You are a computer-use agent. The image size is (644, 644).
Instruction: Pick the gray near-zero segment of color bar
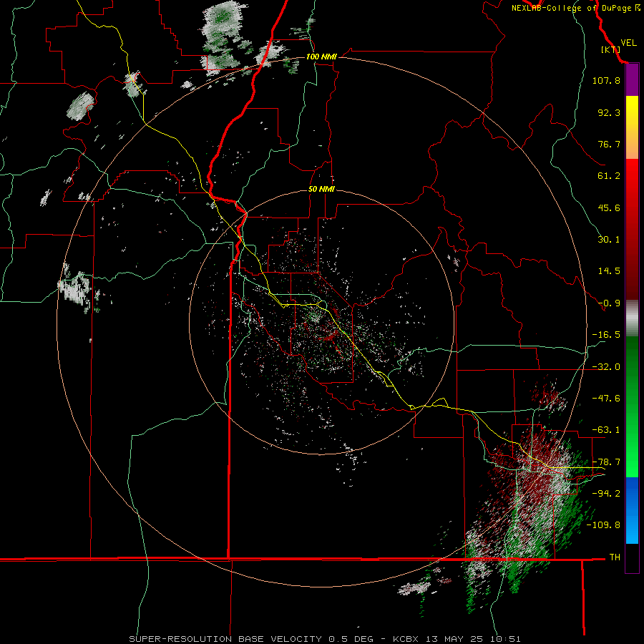pyautogui.click(x=632, y=318)
